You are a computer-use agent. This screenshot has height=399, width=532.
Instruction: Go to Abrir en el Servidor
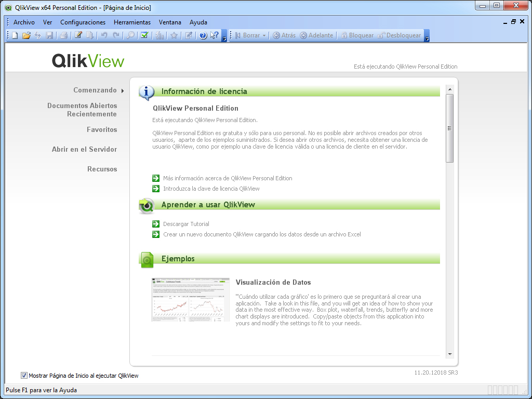point(85,149)
